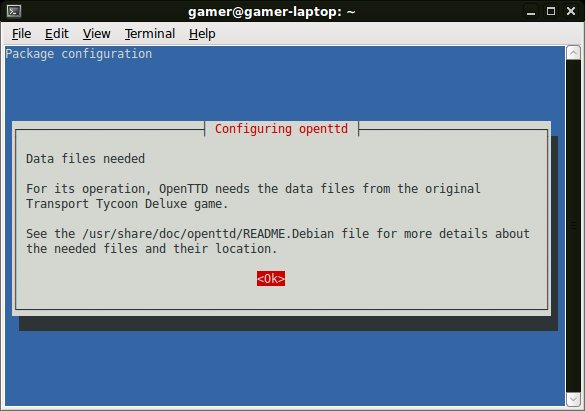Click the 'Transport Tycoon Deluxe game.' text
The height and width of the screenshot is (411, 585).
(127, 204)
